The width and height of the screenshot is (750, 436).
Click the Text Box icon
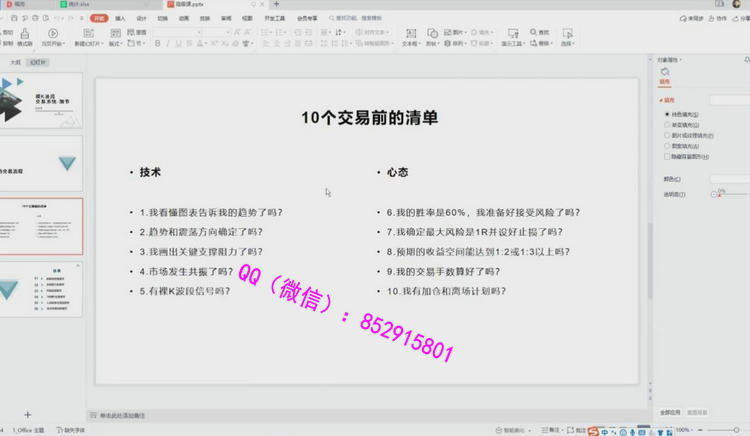(409, 37)
